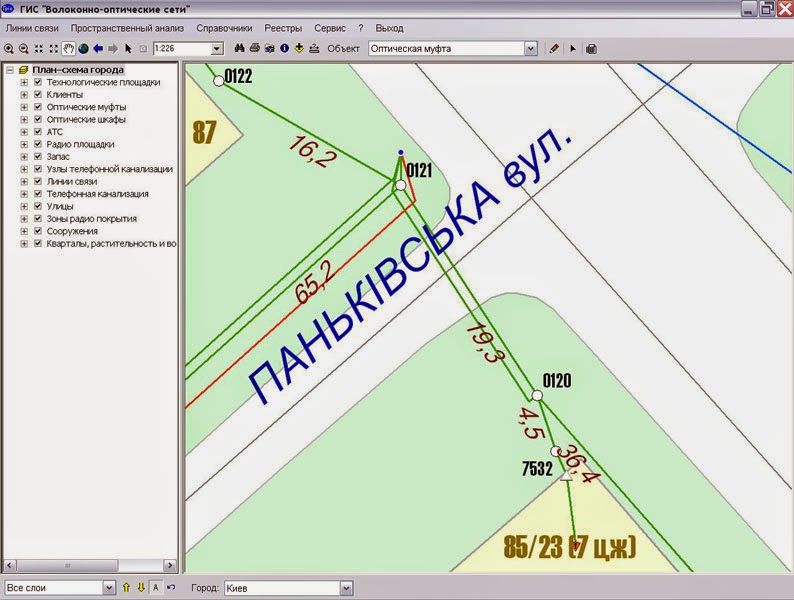Open the Справочники menu
This screenshot has height=600, width=794.
tap(224, 28)
